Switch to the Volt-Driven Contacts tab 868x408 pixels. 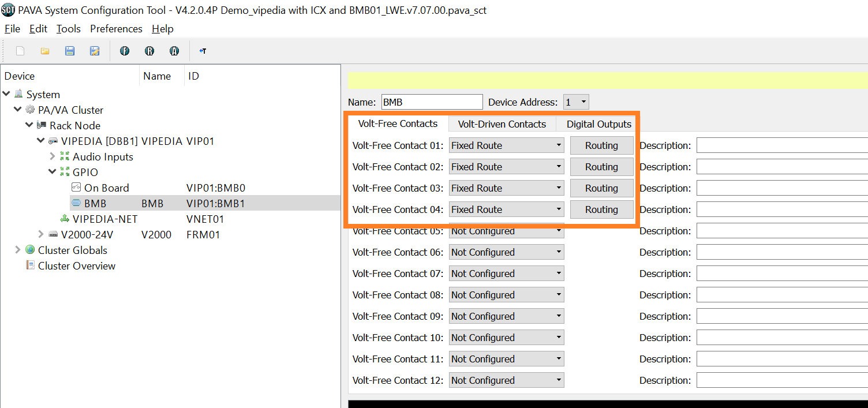[502, 124]
